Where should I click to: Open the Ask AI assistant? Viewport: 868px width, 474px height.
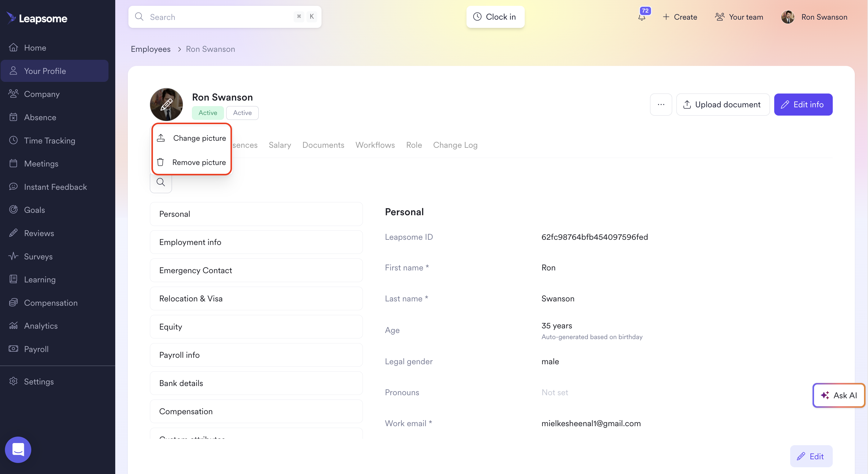[839, 395]
